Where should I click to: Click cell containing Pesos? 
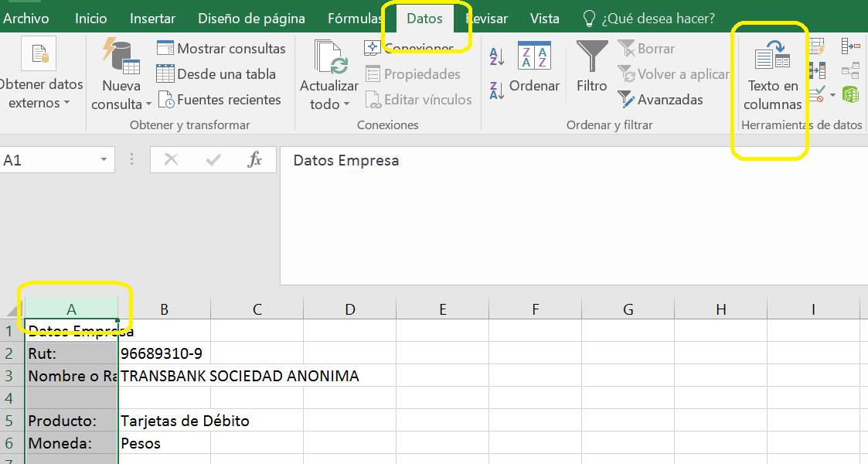(x=165, y=443)
